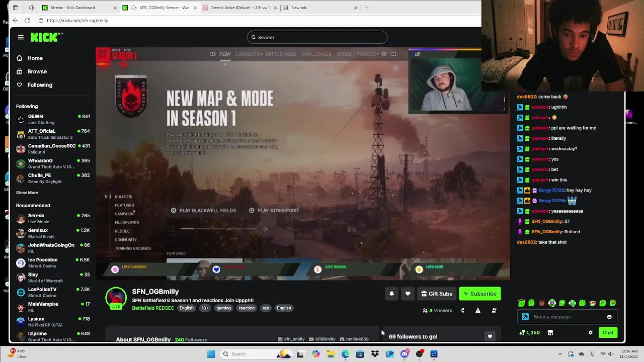
Task: Go to Home in the sidebar
Action: click(x=35, y=58)
